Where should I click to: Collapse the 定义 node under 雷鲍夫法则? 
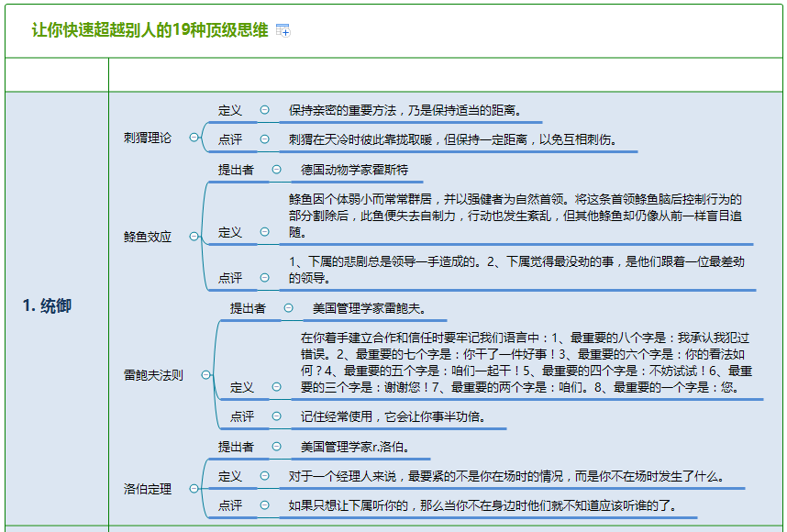click(277, 386)
